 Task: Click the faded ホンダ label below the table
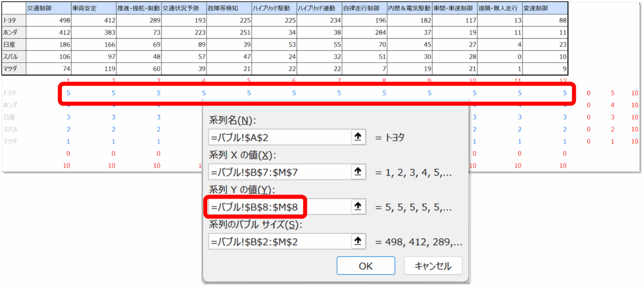coord(9,105)
